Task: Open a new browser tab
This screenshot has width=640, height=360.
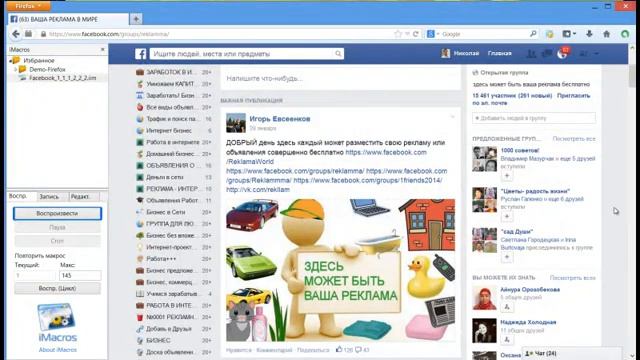Action: [136, 19]
